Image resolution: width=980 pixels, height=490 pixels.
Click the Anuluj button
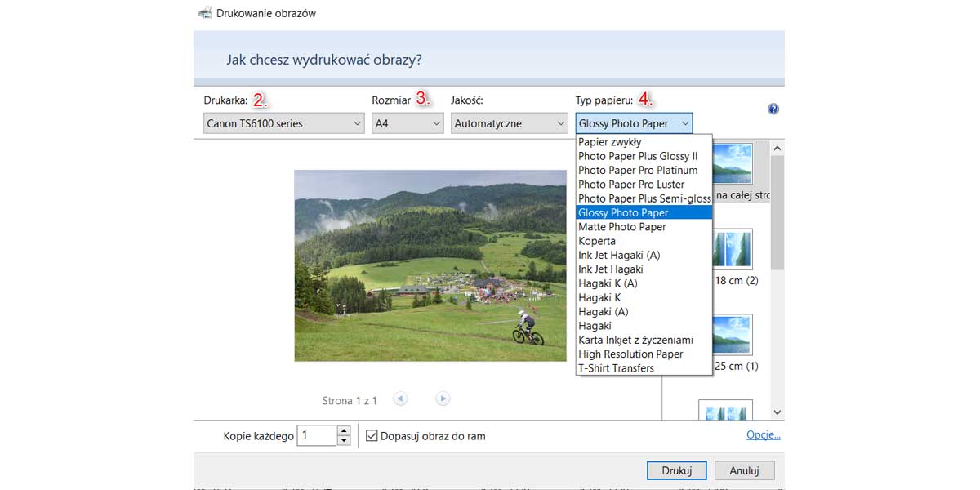744,470
